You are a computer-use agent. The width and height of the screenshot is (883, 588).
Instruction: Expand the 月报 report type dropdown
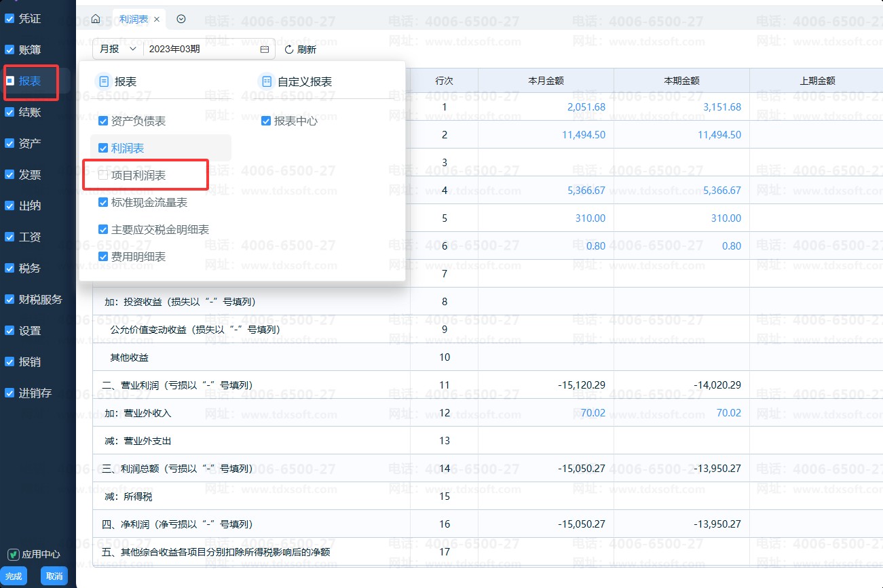click(118, 50)
